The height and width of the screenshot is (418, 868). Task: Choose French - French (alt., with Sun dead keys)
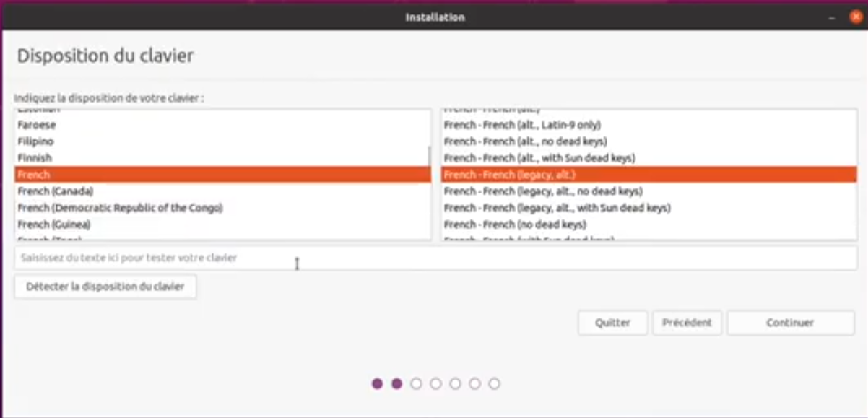(648, 158)
